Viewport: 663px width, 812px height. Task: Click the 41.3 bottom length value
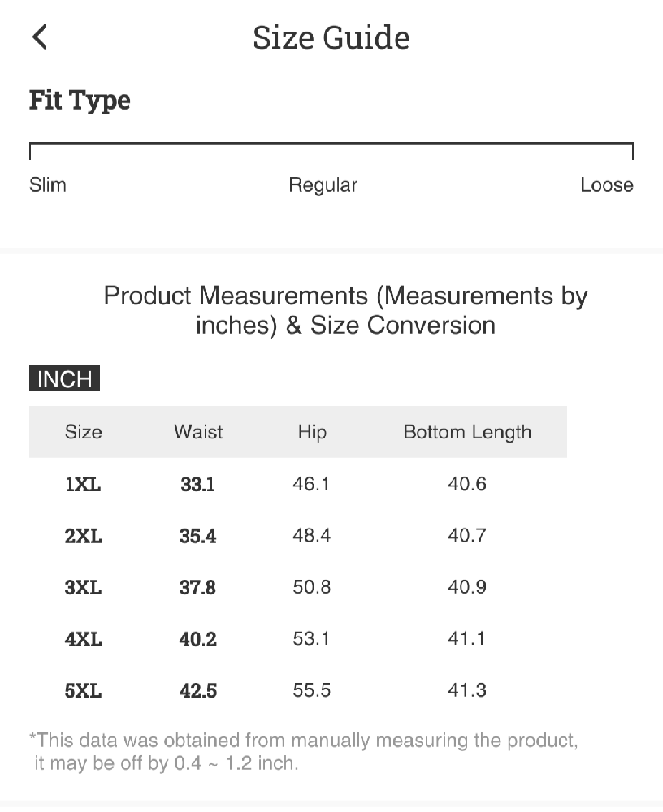point(467,691)
